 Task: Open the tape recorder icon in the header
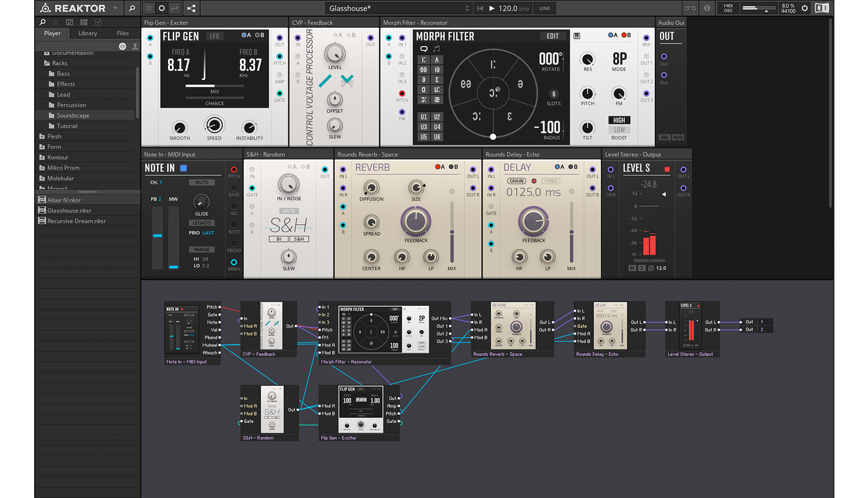pos(690,8)
